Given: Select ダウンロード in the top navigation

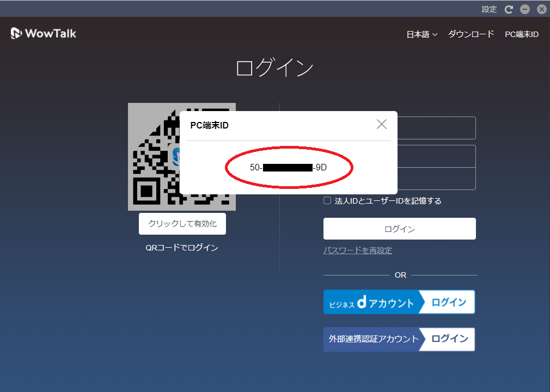Looking at the screenshot, I should [470, 34].
